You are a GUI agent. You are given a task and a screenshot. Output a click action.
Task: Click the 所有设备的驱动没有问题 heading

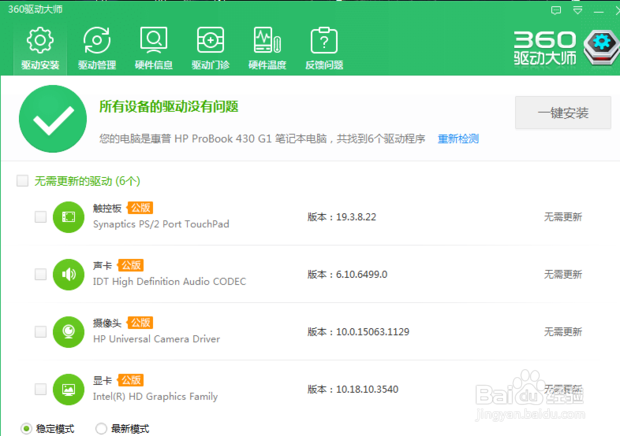(169, 106)
